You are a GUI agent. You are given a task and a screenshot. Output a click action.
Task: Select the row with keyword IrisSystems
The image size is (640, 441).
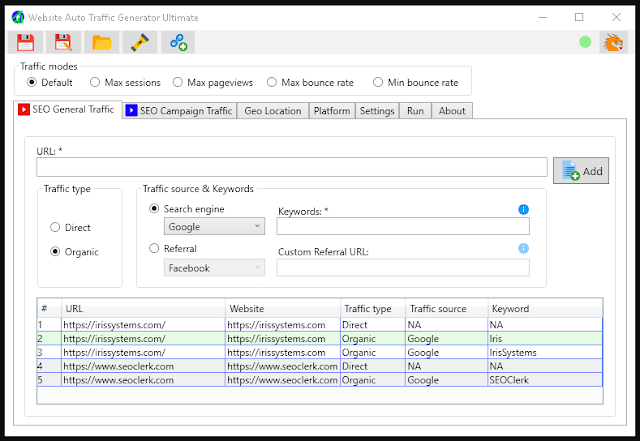coord(320,352)
